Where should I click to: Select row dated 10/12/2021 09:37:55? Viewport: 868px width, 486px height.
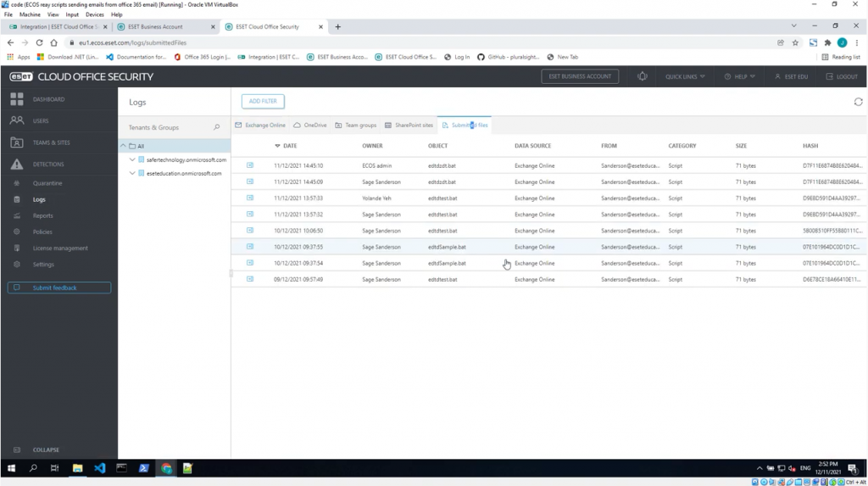(549, 247)
